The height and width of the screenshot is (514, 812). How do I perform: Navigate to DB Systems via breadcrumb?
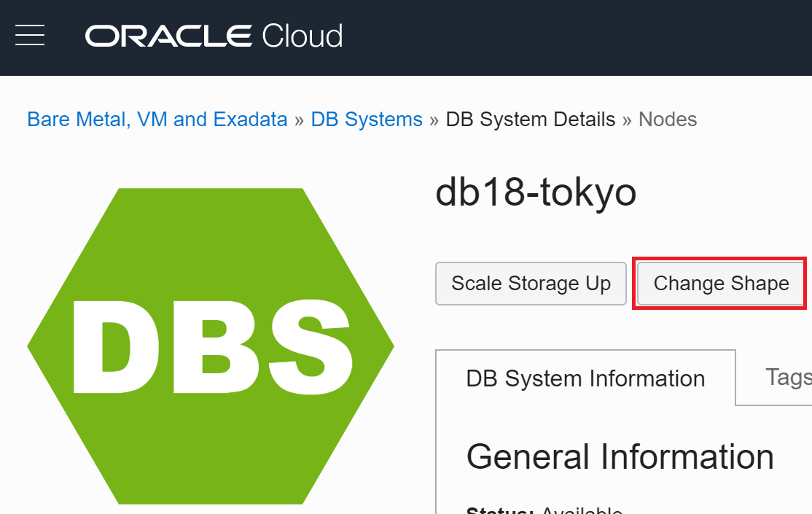(x=367, y=119)
